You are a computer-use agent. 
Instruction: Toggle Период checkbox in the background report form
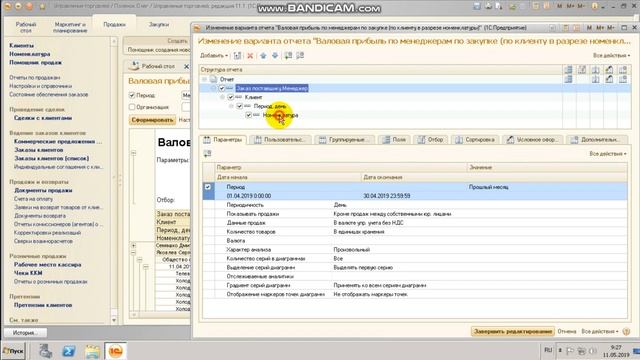132,95
